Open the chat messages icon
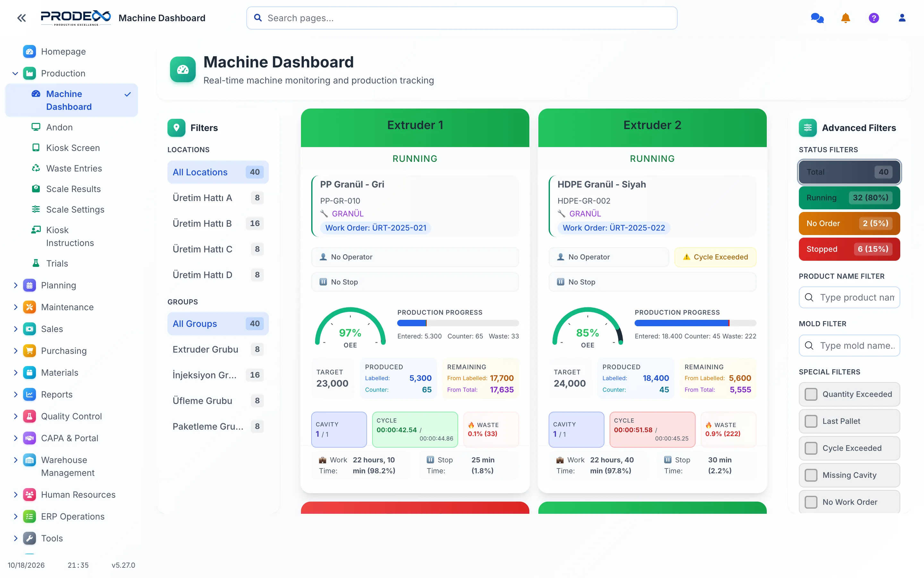Screen dimensions: 924x578 817,18
